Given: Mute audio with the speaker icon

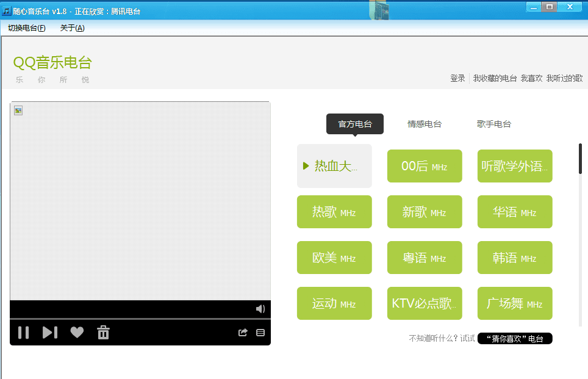Looking at the screenshot, I should coord(260,309).
